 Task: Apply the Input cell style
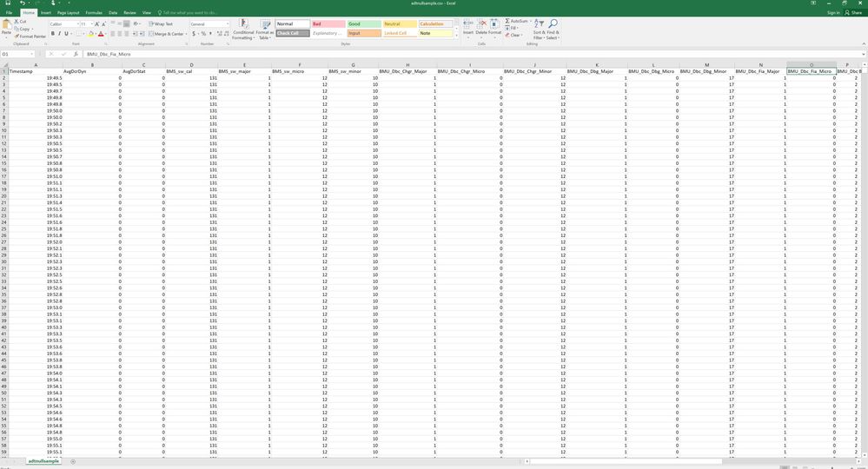364,33
